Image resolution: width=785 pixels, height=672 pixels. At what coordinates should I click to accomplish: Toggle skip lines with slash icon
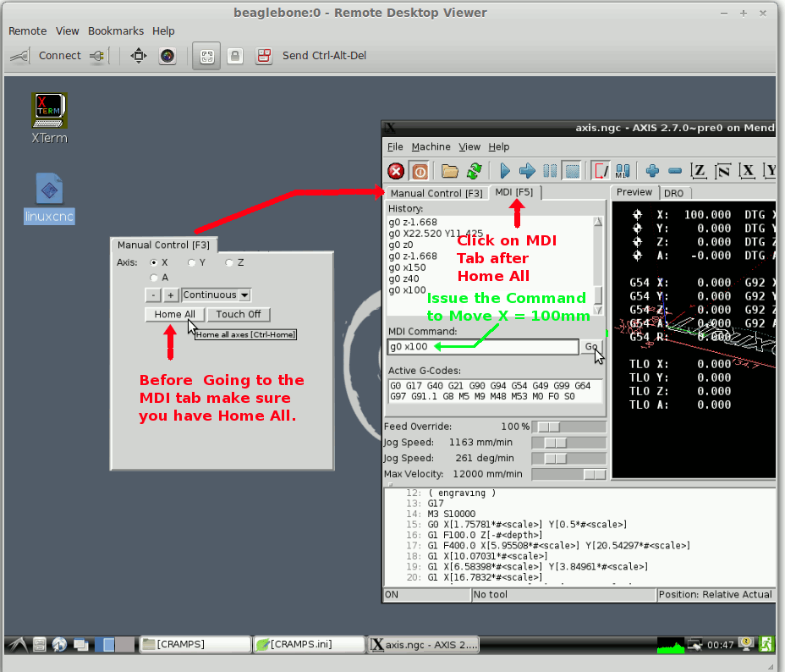tap(601, 171)
